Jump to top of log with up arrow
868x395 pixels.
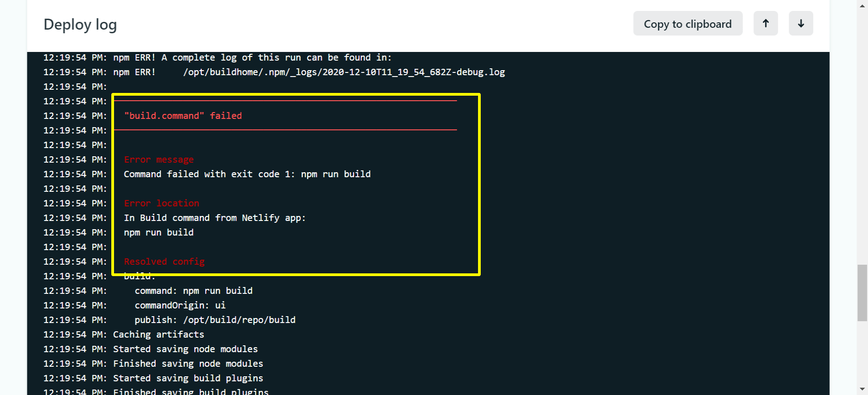pyautogui.click(x=765, y=24)
